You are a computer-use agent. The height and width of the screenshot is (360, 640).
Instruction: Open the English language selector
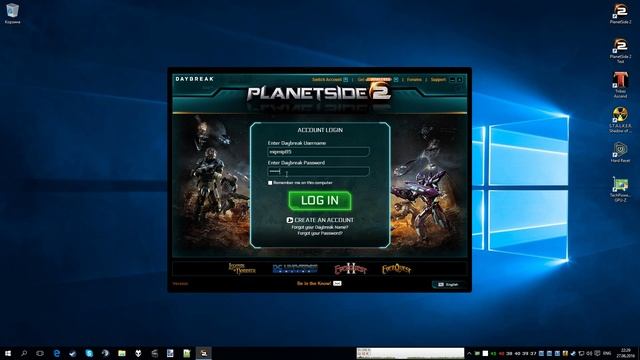[448, 284]
